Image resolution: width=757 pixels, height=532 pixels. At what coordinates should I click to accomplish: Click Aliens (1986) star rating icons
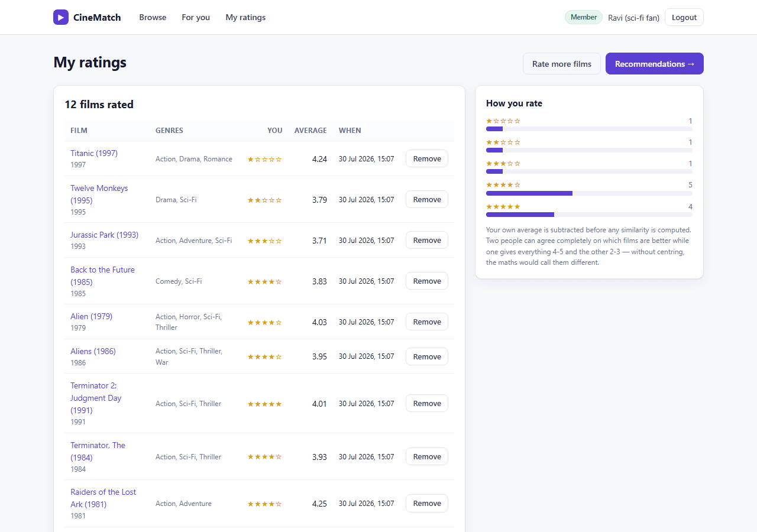pos(264,357)
